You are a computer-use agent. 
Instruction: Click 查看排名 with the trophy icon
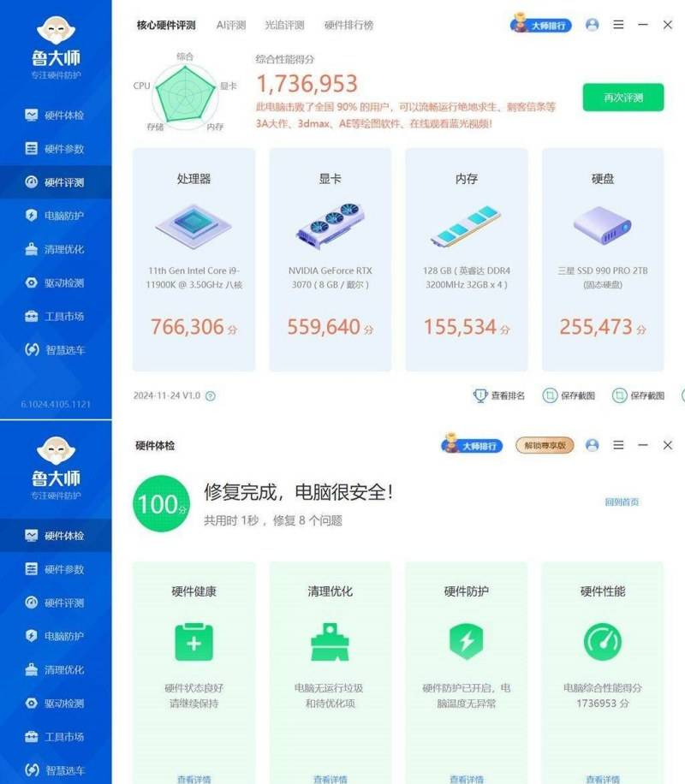click(499, 396)
